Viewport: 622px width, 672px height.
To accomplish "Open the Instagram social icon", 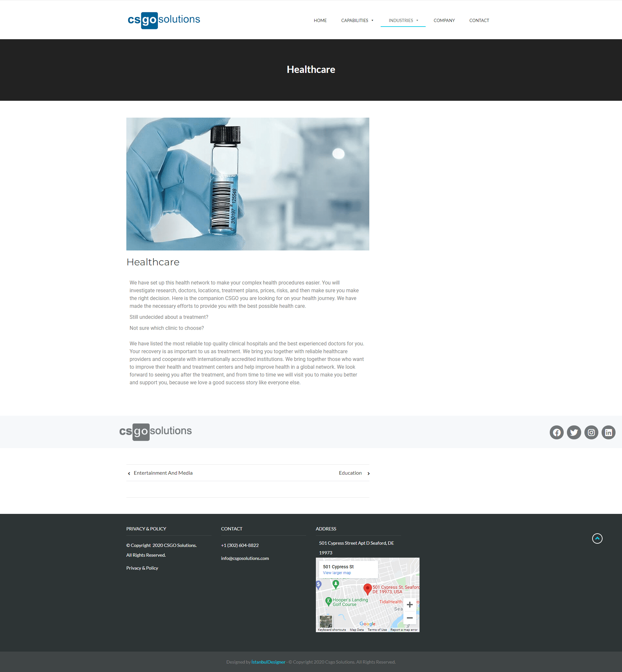I will 591,432.
